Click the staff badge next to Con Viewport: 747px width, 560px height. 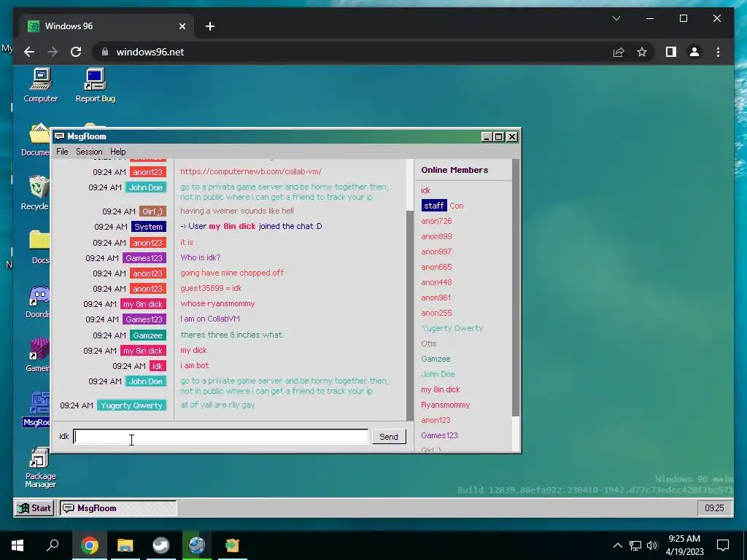(434, 206)
